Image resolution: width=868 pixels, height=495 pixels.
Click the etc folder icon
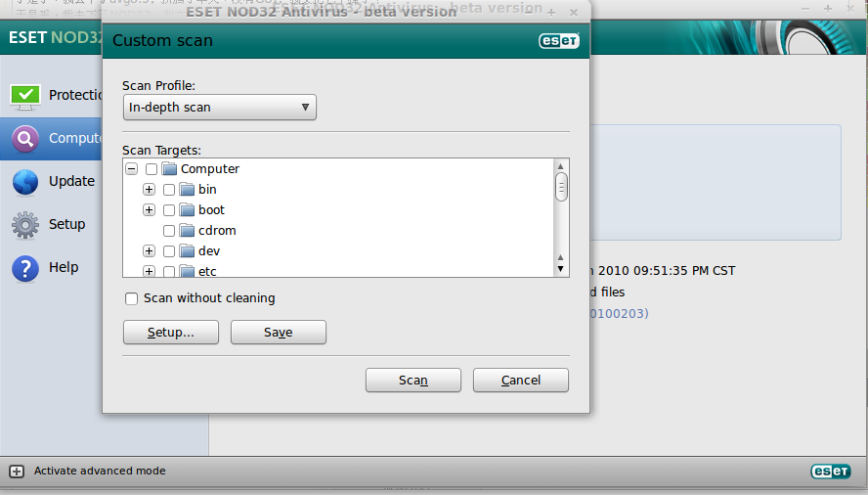(x=187, y=271)
